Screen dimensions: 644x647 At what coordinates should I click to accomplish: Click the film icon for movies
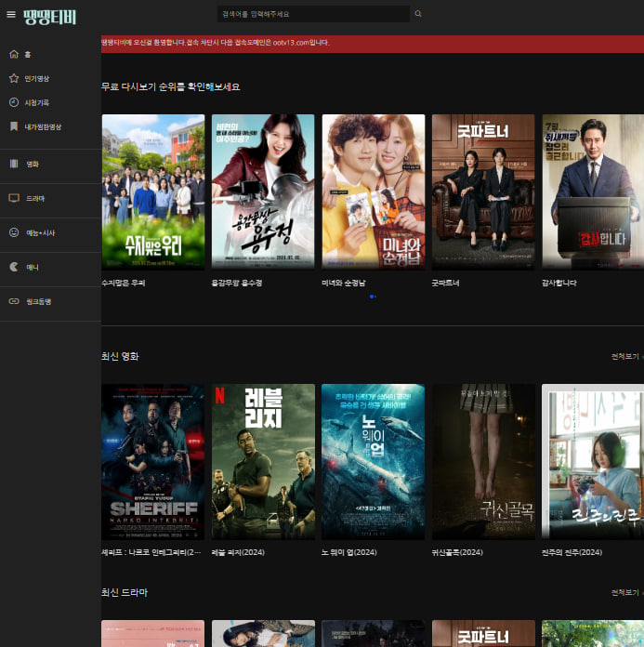point(14,164)
